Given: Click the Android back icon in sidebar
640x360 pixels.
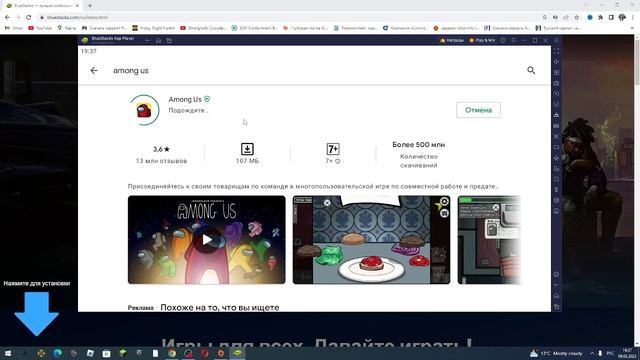Looking at the screenshot, I should (x=556, y=285).
